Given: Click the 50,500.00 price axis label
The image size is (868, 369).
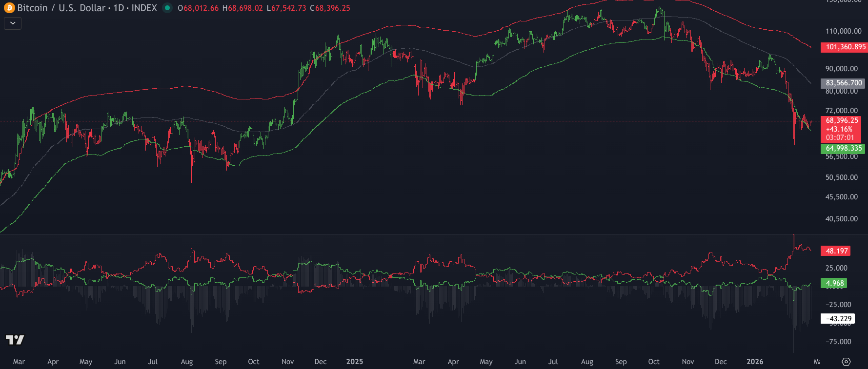Looking at the screenshot, I should pos(842,177).
